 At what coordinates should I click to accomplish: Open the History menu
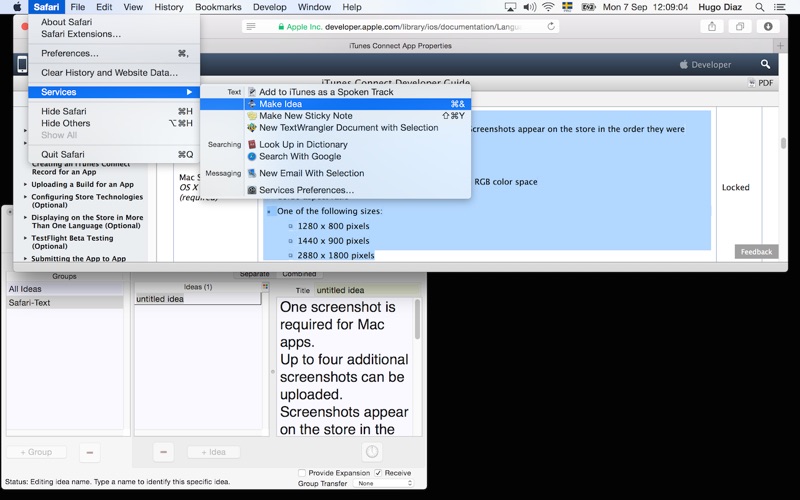coord(168,7)
